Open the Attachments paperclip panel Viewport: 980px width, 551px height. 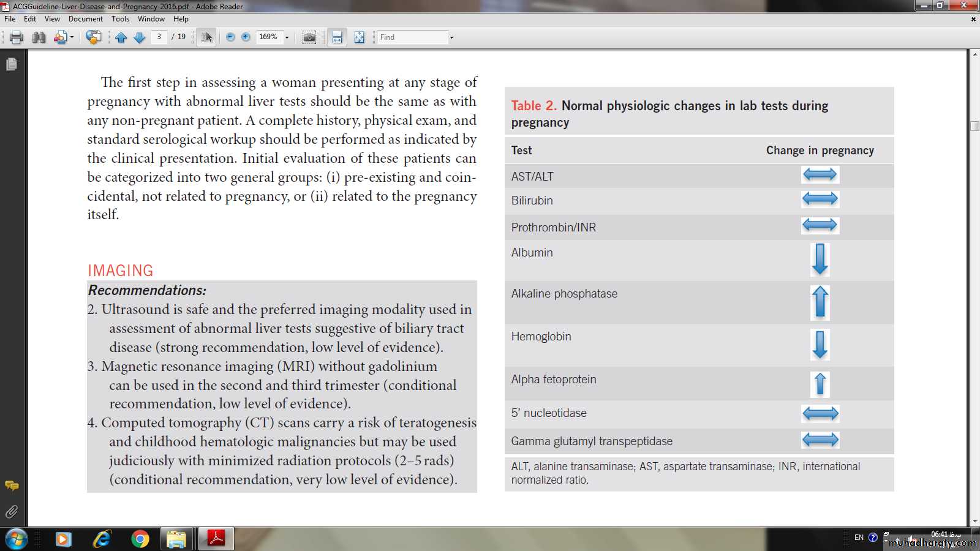tap(12, 512)
